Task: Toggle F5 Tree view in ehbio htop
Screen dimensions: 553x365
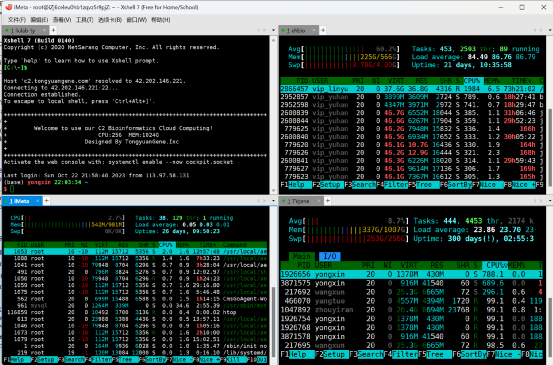Action: (424, 185)
